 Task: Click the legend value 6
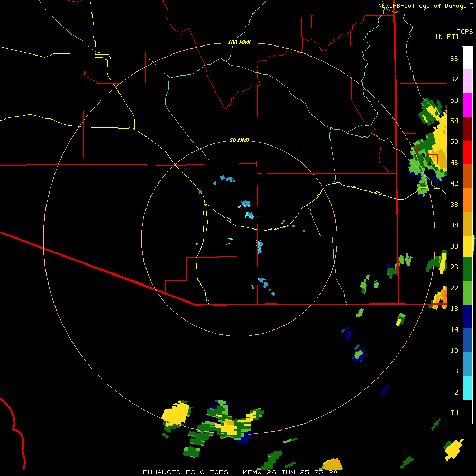point(456,371)
